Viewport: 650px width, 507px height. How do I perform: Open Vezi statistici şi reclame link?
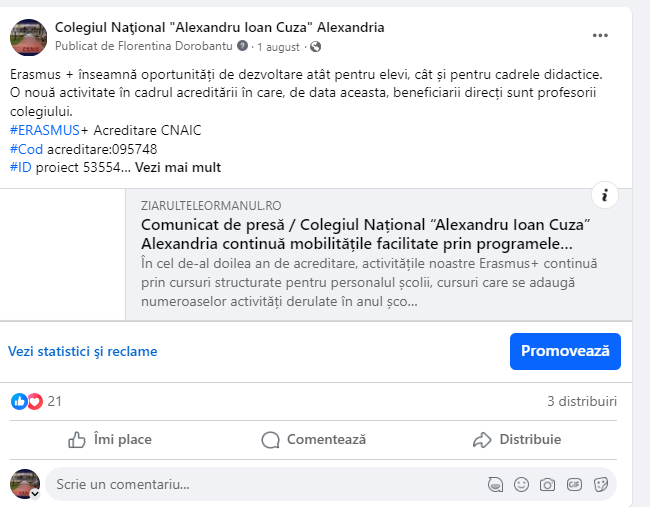[x=82, y=351]
